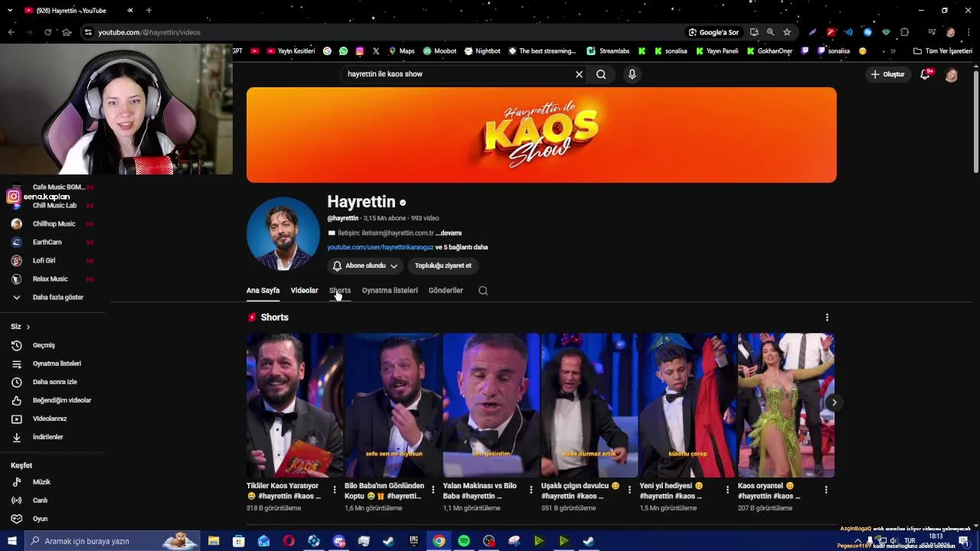The width and height of the screenshot is (980, 551).
Task: Switch to the Ana Sayfa tab
Action: point(263,291)
